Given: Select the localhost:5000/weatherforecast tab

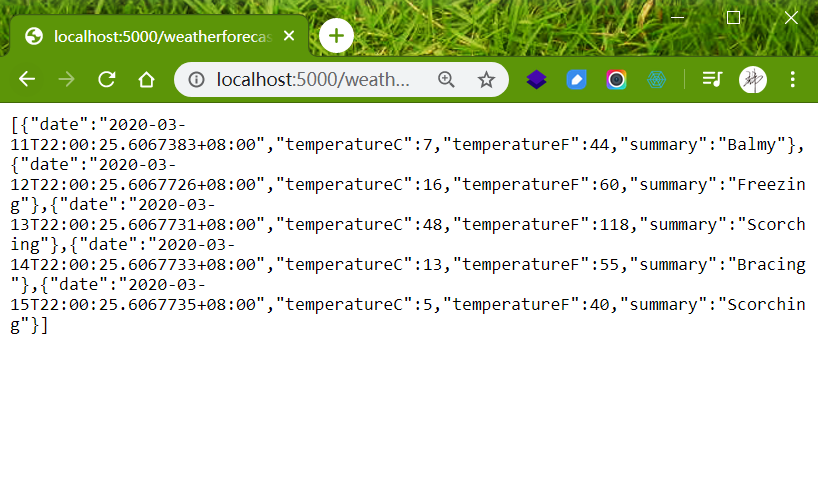Looking at the screenshot, I should coord(160,37).
